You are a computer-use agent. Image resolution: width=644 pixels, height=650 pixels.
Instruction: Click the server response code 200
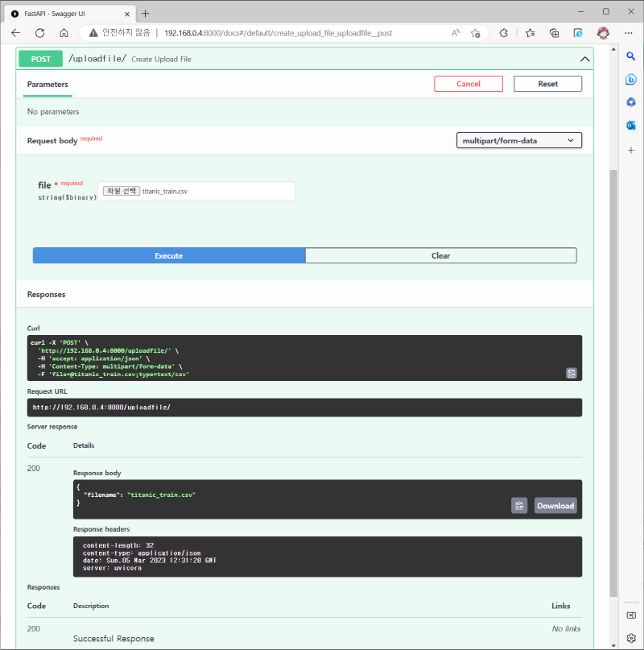[34, 469]
